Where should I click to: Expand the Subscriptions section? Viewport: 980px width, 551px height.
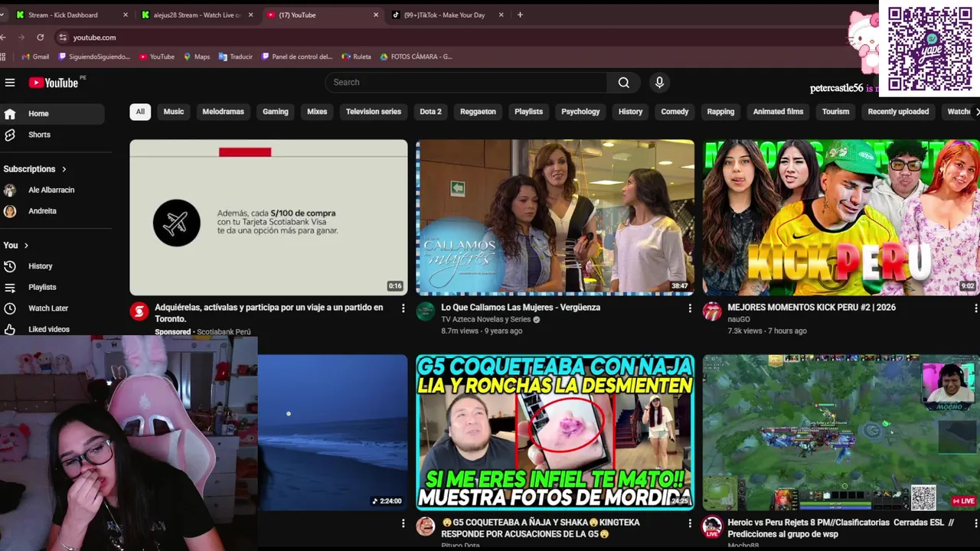[35, 169]
